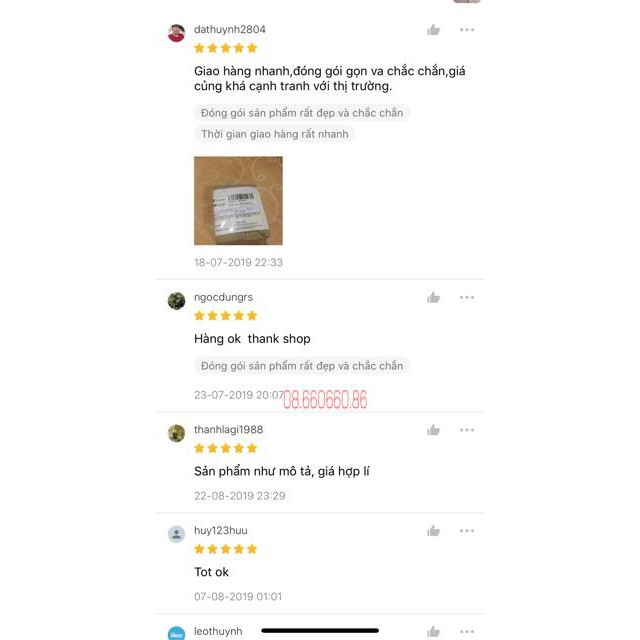This screenshot has width=640, height=640.
Task: Open more options for leothuynh's review
Action: pyautogui.click(x=467, y=631)
